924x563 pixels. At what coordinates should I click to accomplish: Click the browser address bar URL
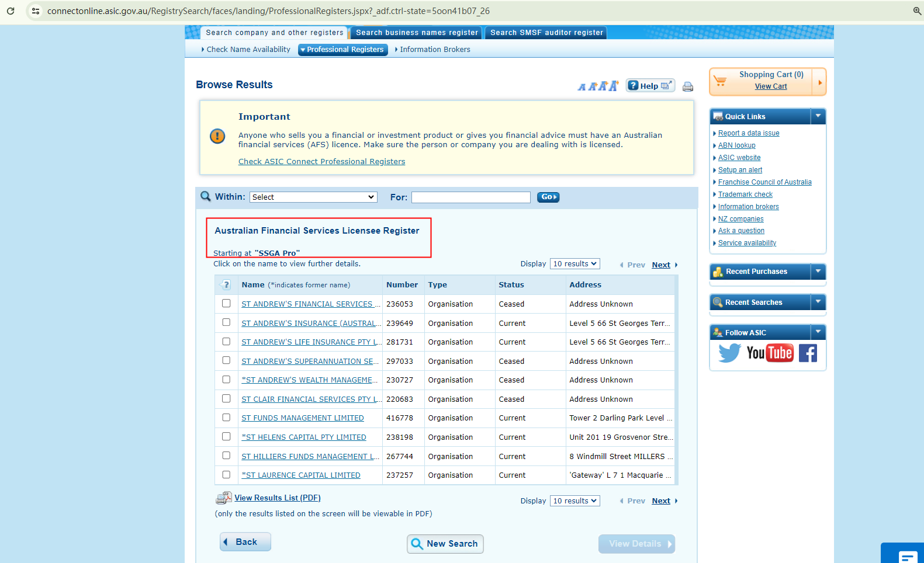pyautogui.click(x=268, y=11)
